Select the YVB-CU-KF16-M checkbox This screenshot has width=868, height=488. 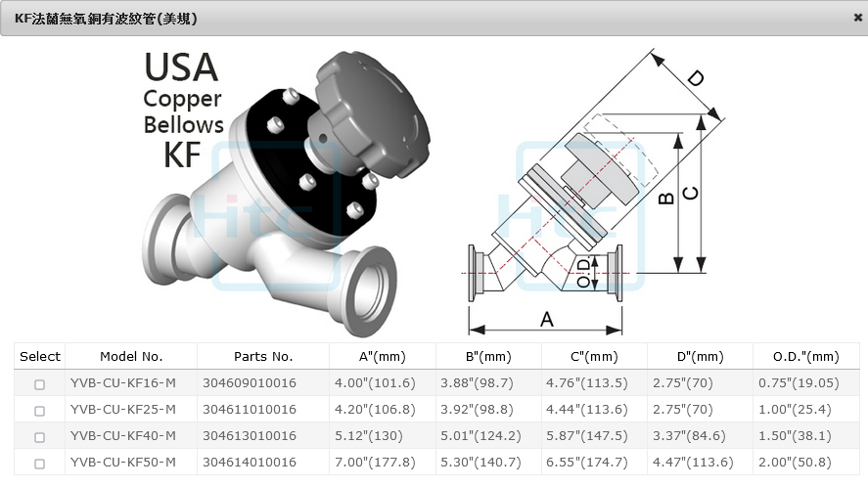click(39, 384)
